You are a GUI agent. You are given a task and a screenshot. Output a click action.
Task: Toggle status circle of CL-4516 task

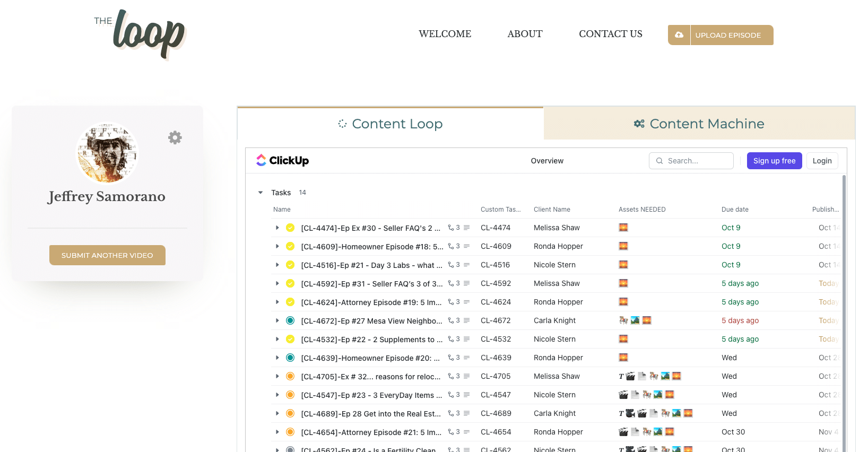point(290,265)
